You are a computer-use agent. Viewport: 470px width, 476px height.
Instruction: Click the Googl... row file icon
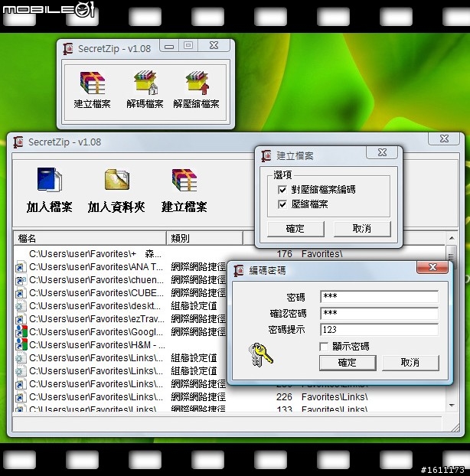point(21,332)
